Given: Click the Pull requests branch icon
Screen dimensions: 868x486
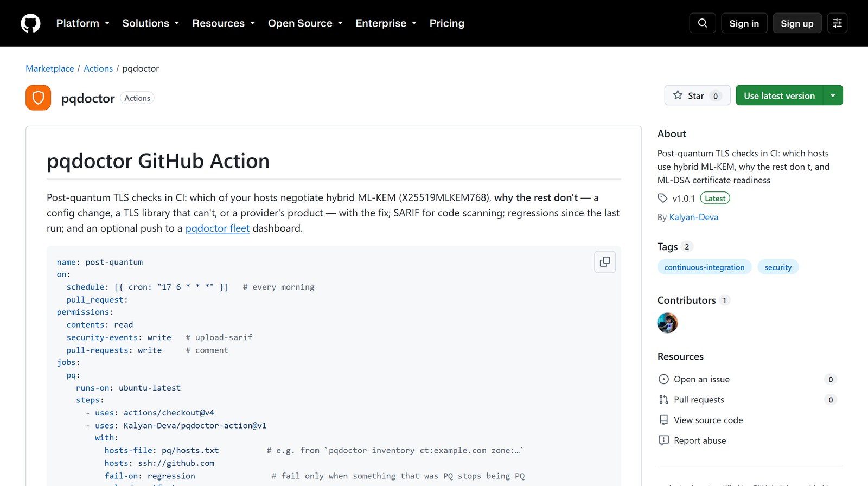Looking at the screenshot, I should coord(663,400).
